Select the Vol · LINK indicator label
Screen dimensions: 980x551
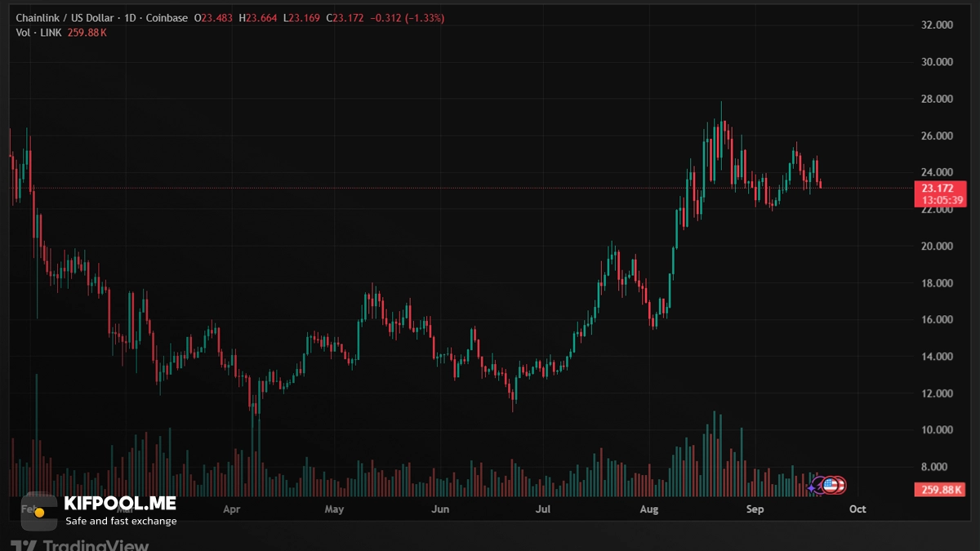click(x=38, y=33)
